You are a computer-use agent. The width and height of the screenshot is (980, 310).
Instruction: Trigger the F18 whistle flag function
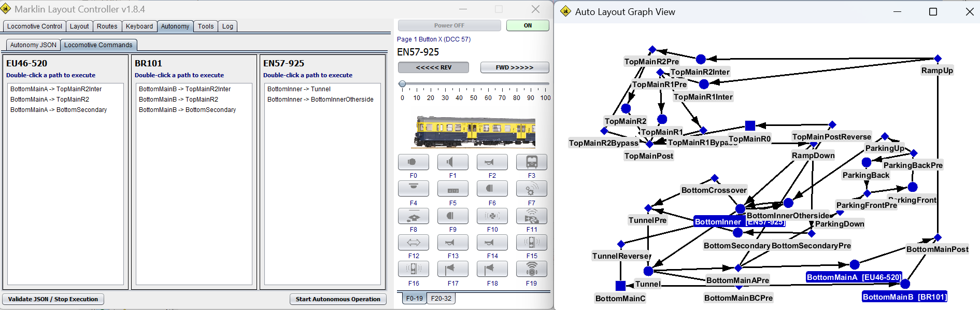(x=492, y=269)
